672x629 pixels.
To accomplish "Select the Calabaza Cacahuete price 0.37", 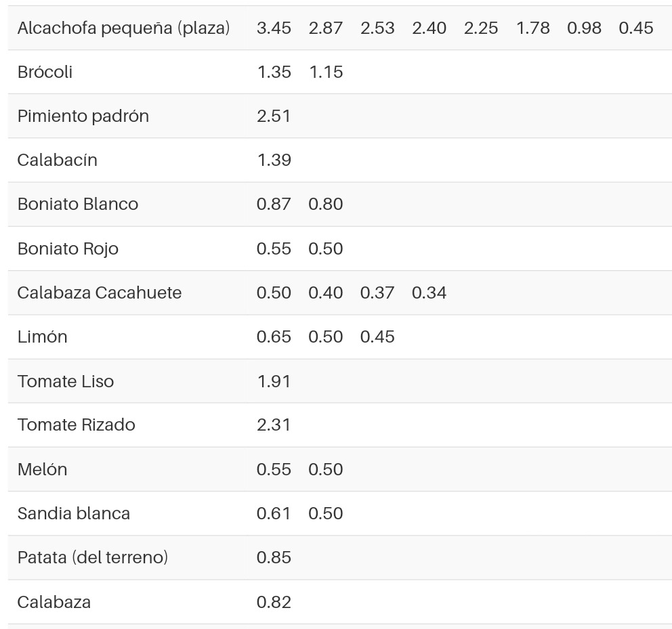I will click(x=377, y=293).
